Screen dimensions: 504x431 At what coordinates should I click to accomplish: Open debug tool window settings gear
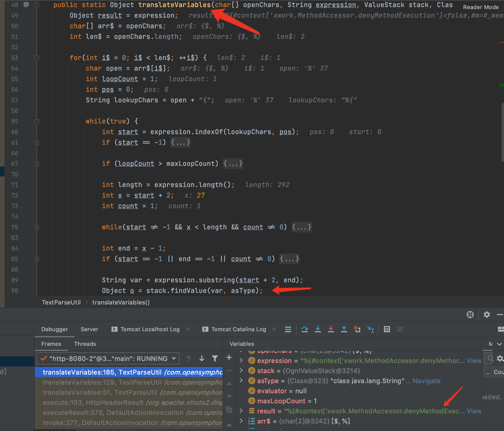pos(487,315)
